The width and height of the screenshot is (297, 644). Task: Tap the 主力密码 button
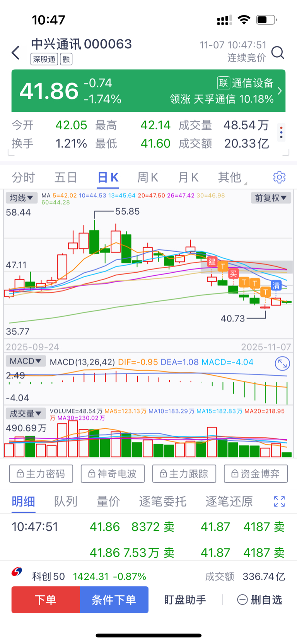41,474
